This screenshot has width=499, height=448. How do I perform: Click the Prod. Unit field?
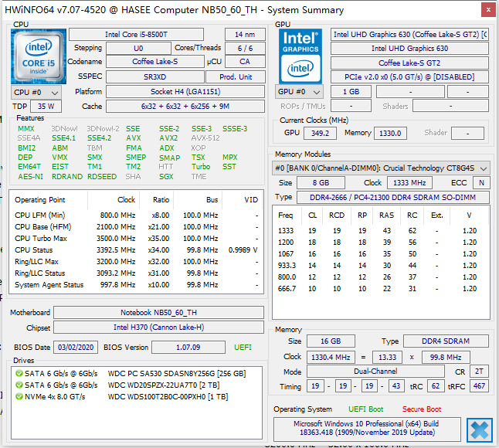(x=236, y=77)
